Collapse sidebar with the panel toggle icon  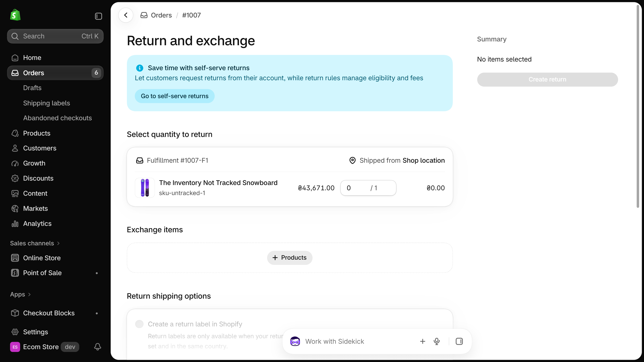(x=98, y=16)
